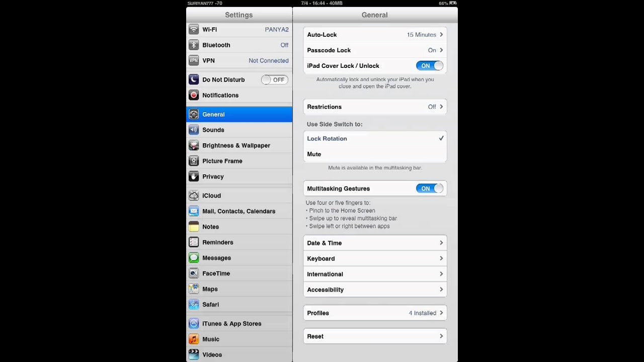Screen dimensions: 644x362
Task: Open Messages settings label
Action: click(x=216, y=258)
